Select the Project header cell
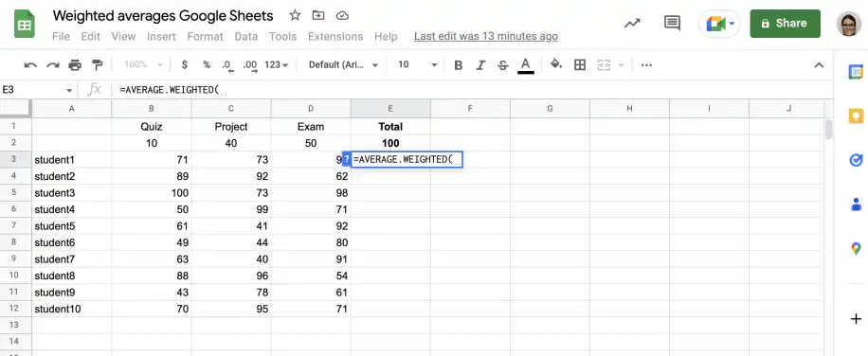This screenshot has width=868, height=356. click(x=231, y=127)
